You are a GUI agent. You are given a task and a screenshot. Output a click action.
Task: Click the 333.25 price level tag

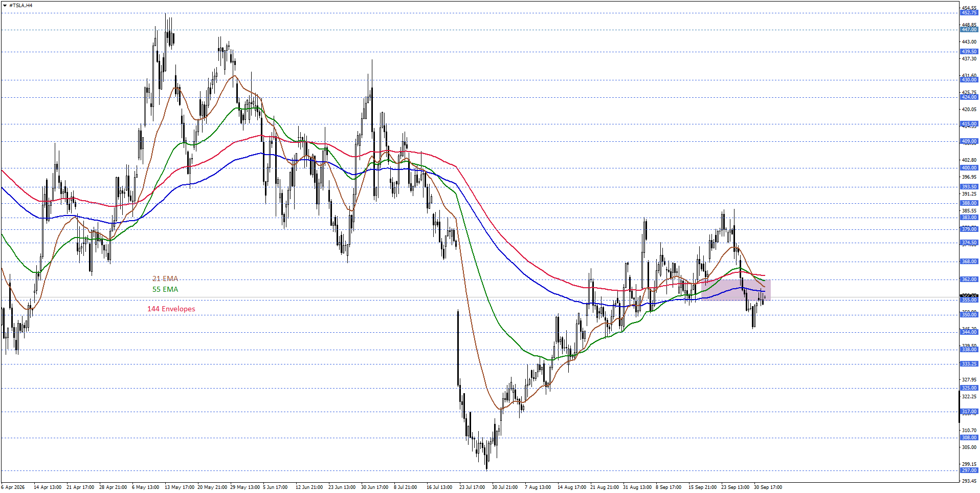[969, 364]
